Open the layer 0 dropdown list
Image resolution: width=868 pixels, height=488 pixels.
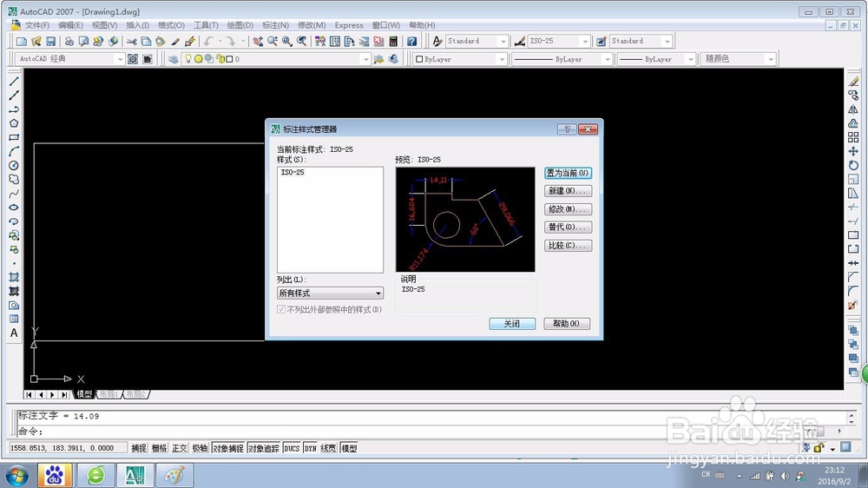coord(365,59)
